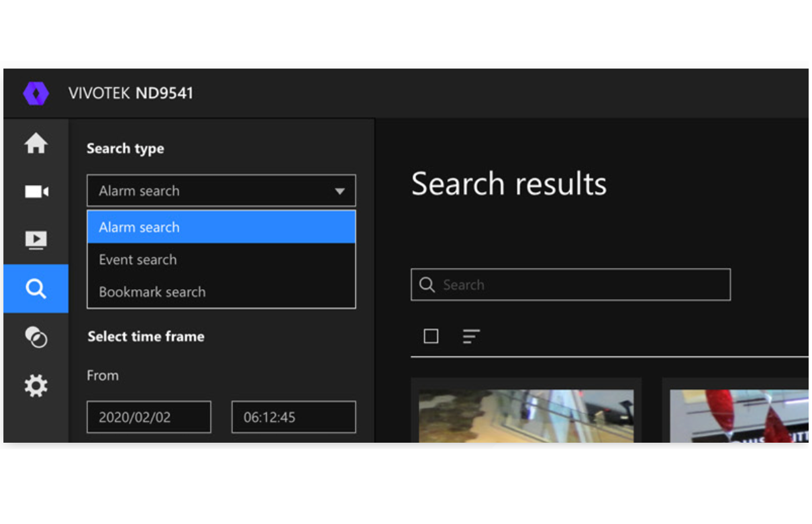812x524 pixels.
Task: Open the live camera view icon
Action: coord(36,192)
